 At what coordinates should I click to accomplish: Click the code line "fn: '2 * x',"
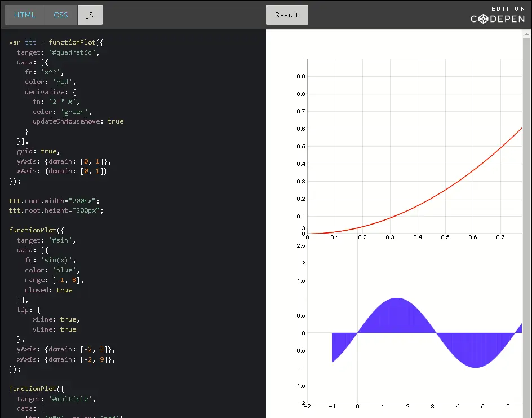tap(56, 102)
